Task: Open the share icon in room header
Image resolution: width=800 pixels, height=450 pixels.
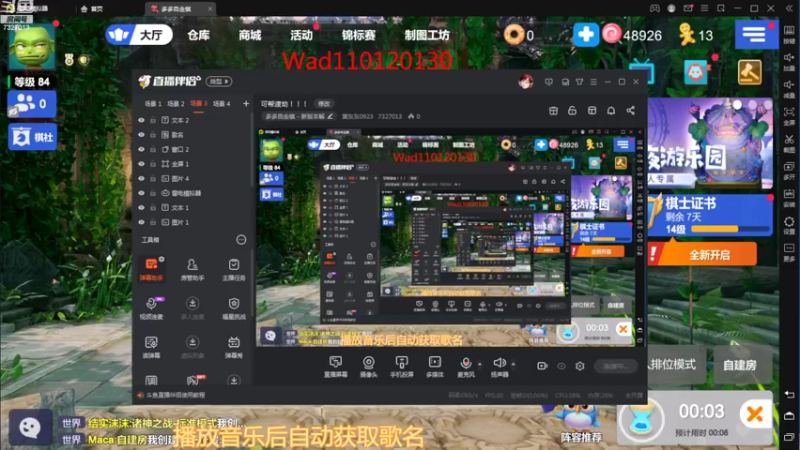Action: pos(631,111)
